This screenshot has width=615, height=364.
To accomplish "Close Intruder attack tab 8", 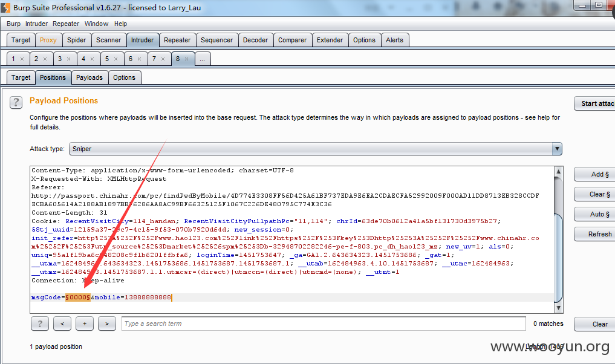I will [186, 59].
